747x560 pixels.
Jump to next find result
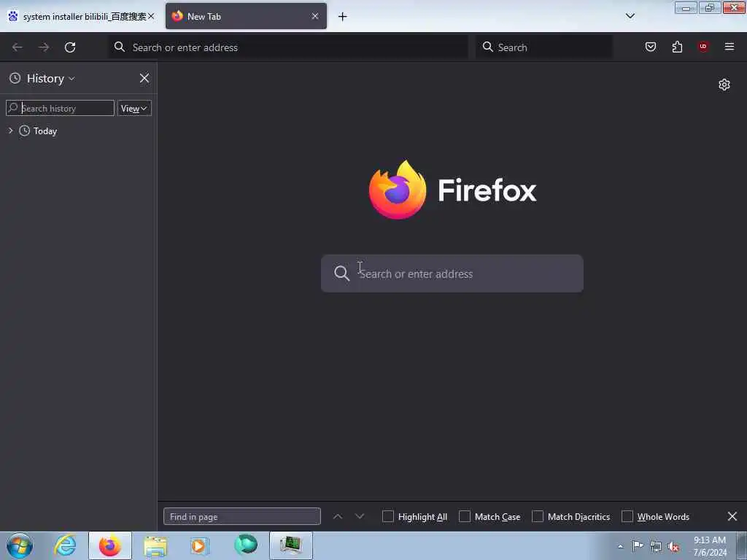pyautogui.click(x=360, y=517)
